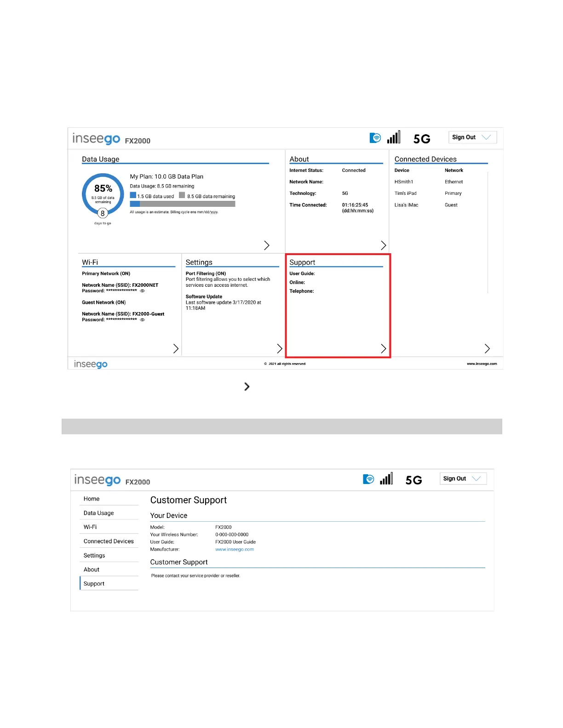
Task: Open the Sign Out dropdown on the Support page
Action: [x=463, y=478]
